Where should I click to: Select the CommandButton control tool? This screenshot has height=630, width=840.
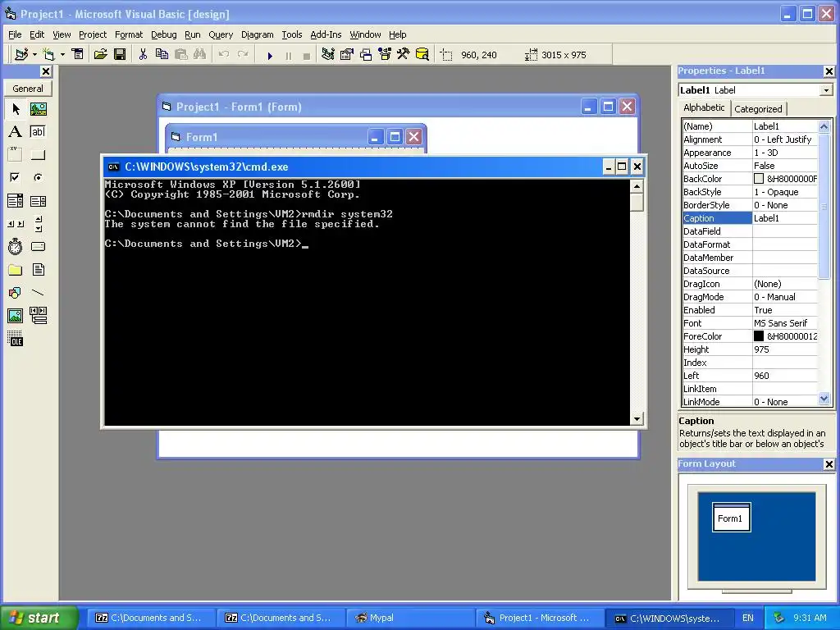pyautogui.click(x=38, y=155)
